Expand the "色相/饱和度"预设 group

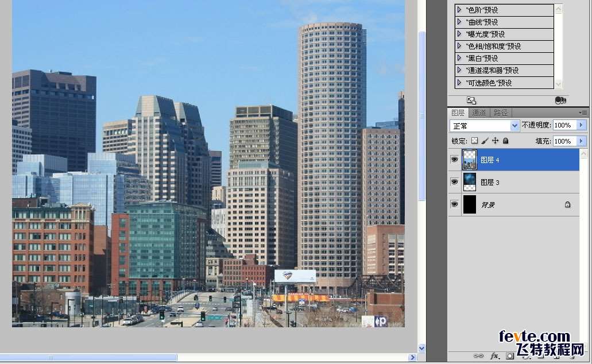[459, 46]
